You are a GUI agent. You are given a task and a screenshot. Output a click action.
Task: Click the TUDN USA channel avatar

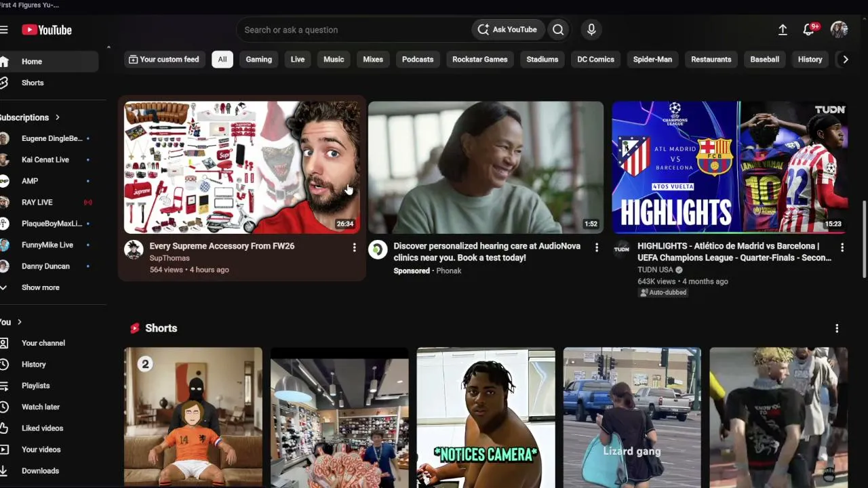coord(622,249)
